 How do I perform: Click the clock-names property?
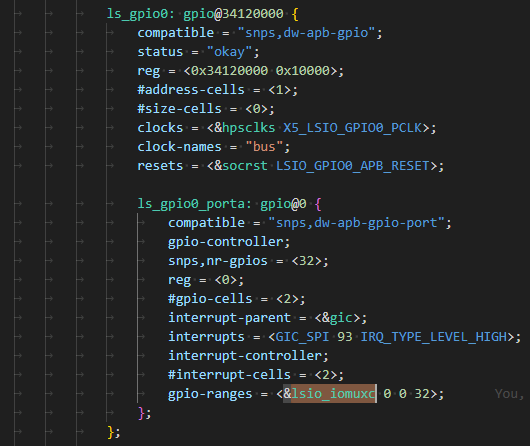coord(179,147)
